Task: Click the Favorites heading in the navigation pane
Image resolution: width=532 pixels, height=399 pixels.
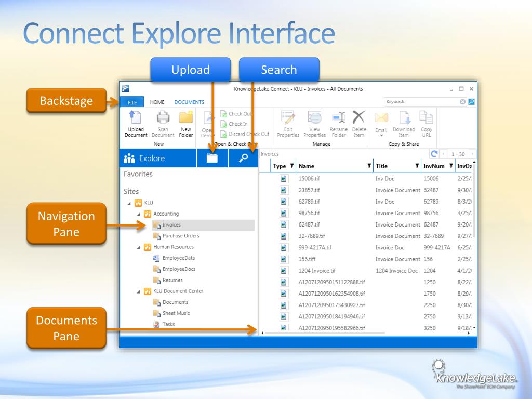Action: (138, 174)
